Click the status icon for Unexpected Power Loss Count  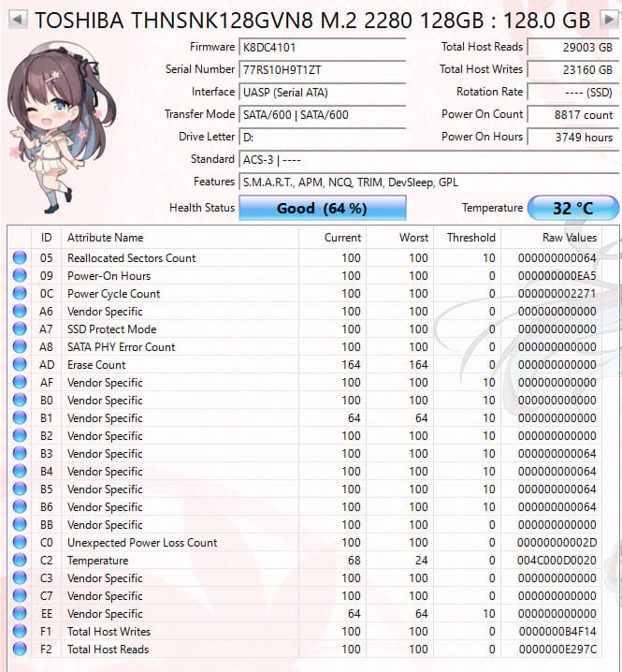tap(20, 542)
